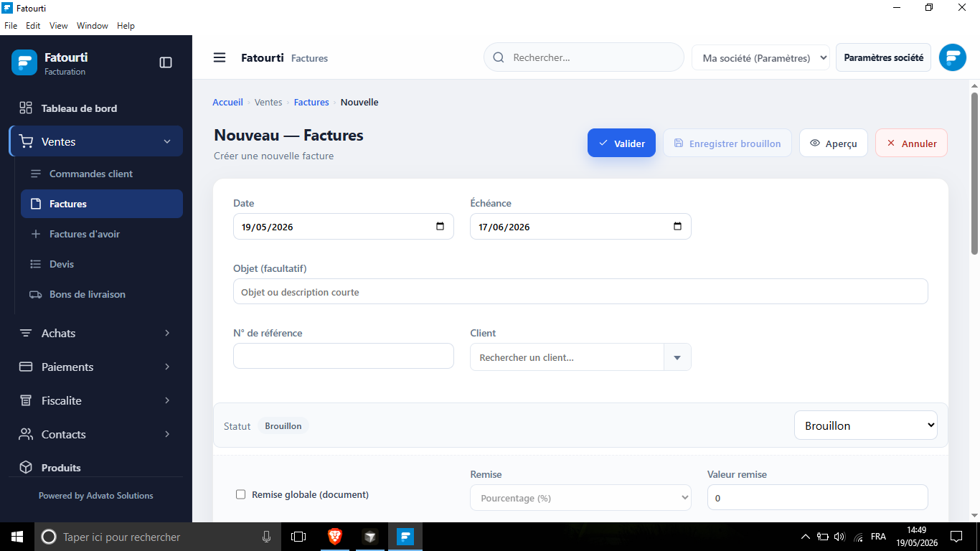The image size is (980, 551).
Task: Open the Client dropdown arrow
Action: click(677, 357)
